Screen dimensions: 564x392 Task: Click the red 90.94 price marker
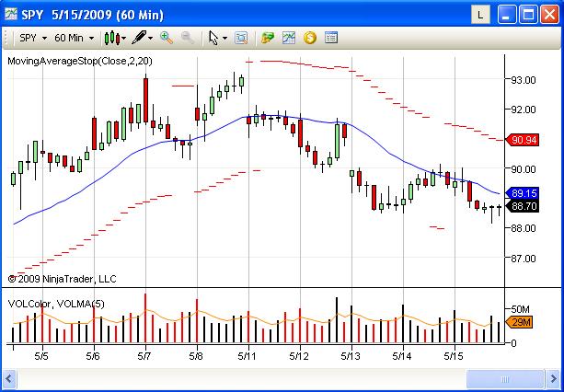point(523,140)
